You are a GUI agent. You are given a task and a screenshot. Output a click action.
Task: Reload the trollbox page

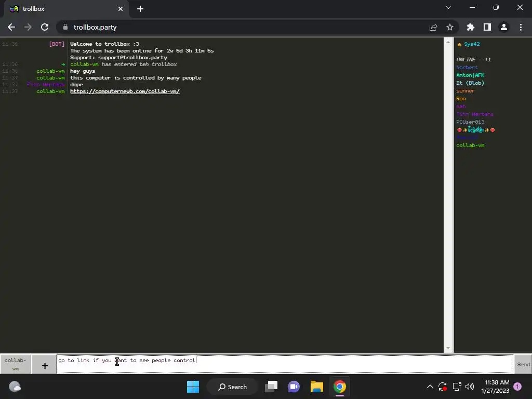(x=45, y=27)
